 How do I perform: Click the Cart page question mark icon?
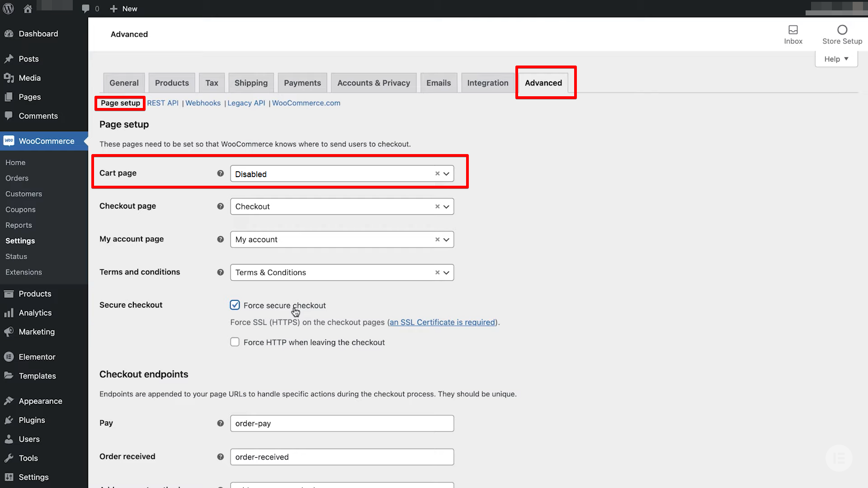point(220,173)
